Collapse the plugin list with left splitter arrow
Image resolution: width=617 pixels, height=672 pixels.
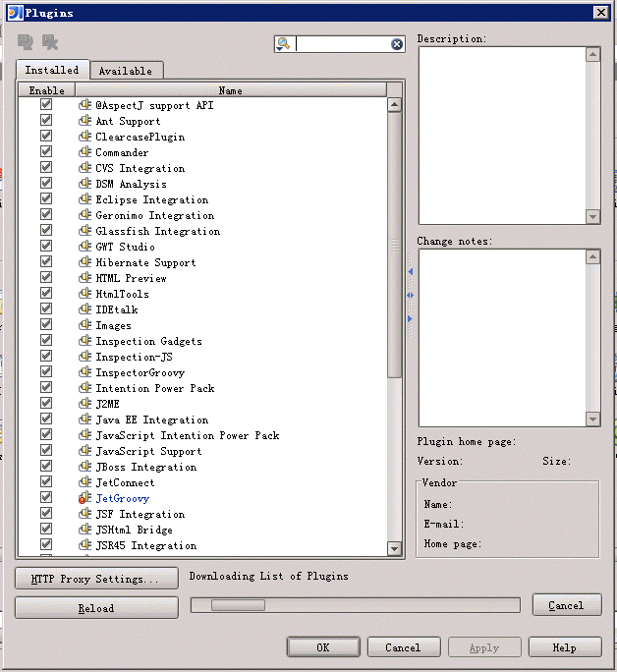coord(410,272)
